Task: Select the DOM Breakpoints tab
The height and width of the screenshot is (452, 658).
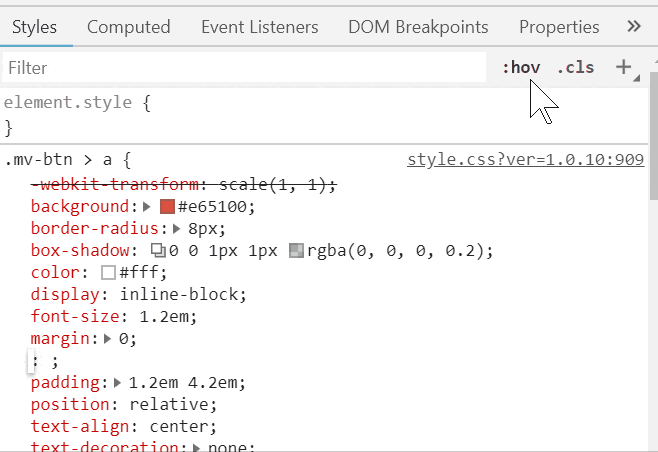Action: (x=418, y=27)
